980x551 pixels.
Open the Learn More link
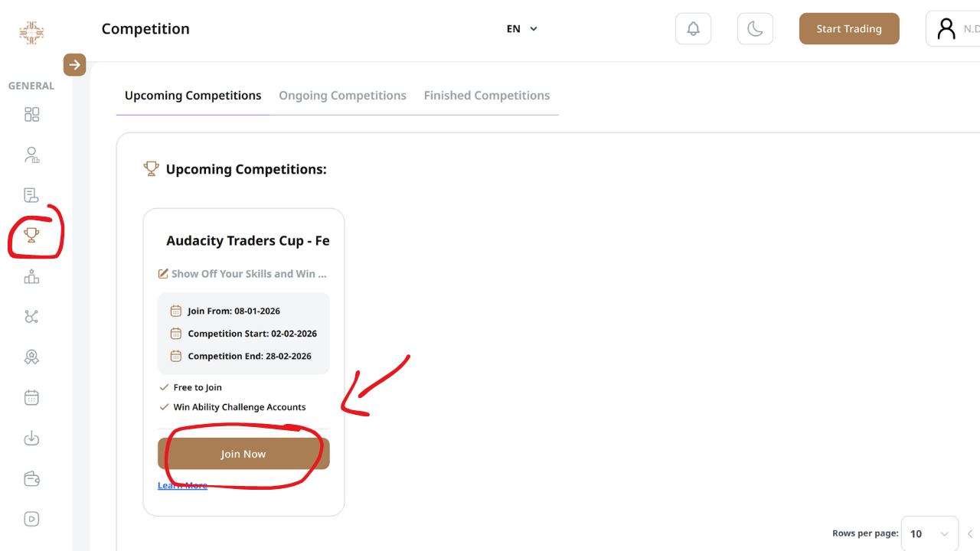pos(182,485)
